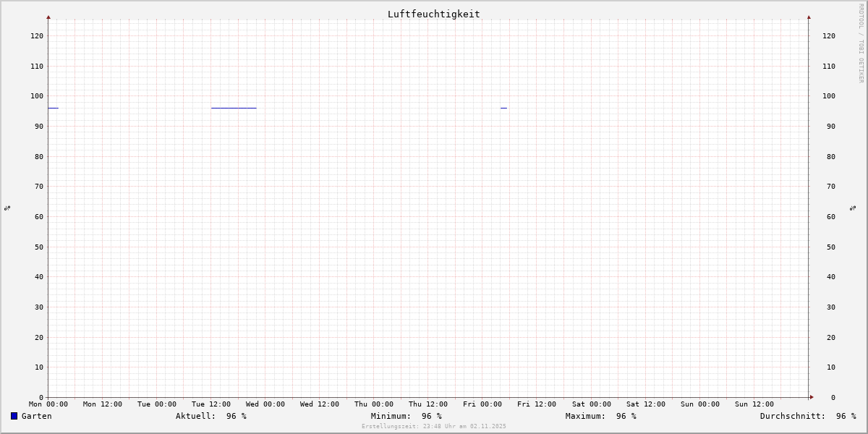
Task: Click the Thu 12:00 x-axis label
Action: (428, 404)
